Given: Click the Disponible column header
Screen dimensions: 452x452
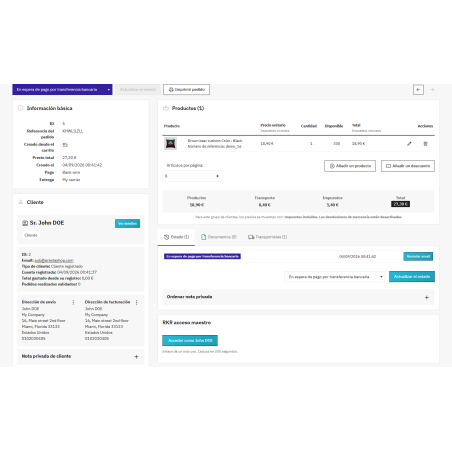Looking at the screenshot, I should click(334, 126).
